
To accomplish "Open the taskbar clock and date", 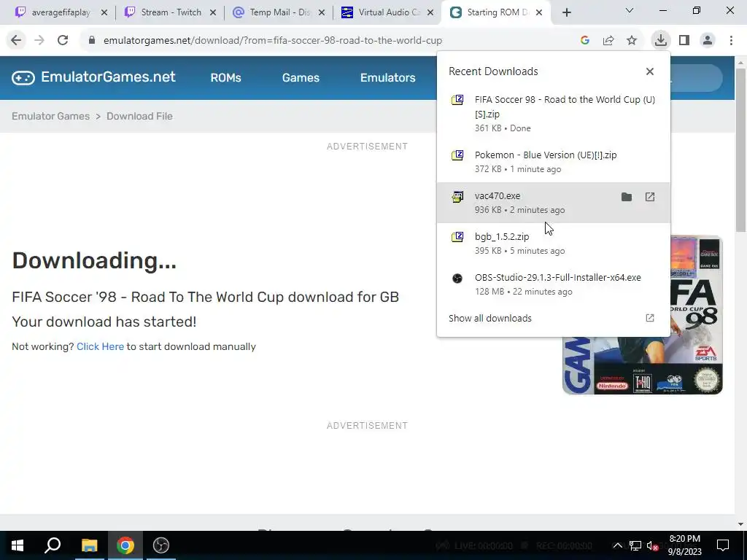I will (x=684, y=545).
